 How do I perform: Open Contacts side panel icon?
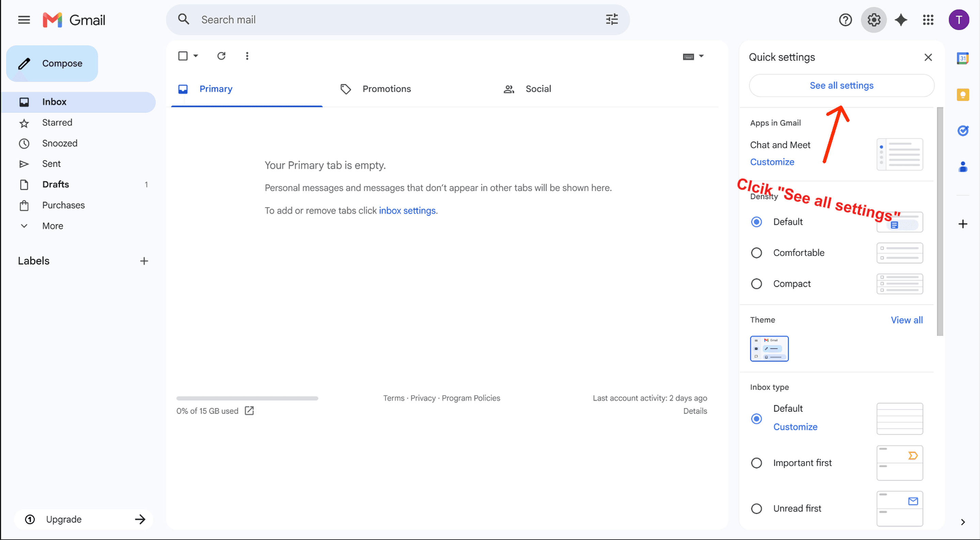tap(963, 167)
